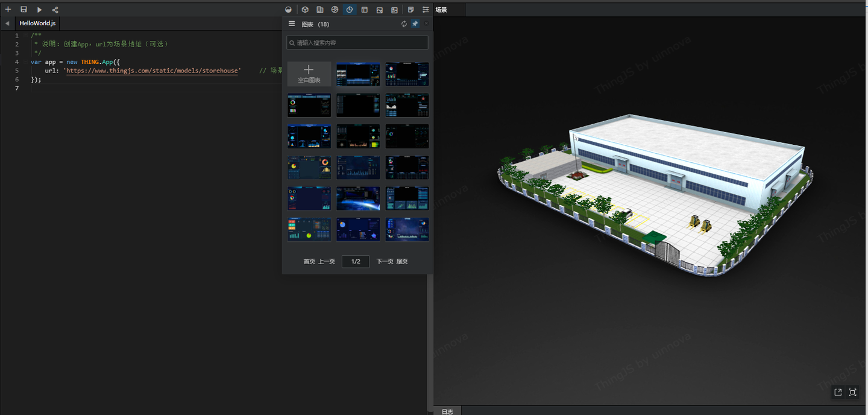Select the pie chart panel icon
Viewport: 868px width, 415px height.
click(350, 10)
